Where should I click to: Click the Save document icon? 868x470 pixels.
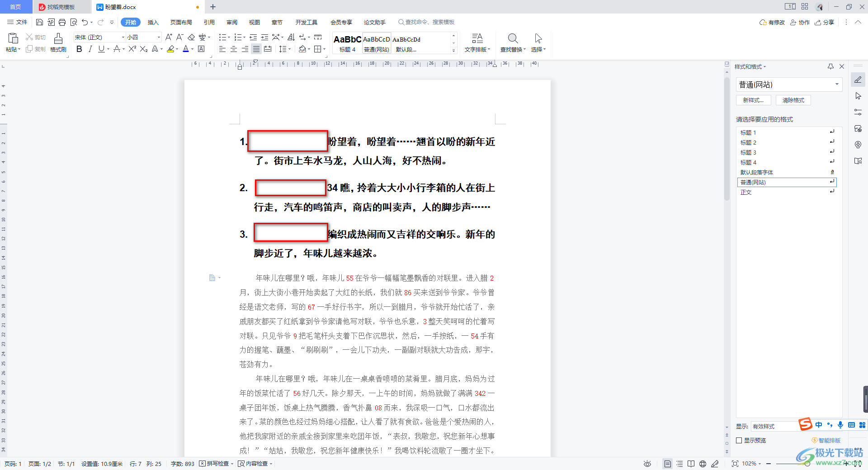pos(39,22)
